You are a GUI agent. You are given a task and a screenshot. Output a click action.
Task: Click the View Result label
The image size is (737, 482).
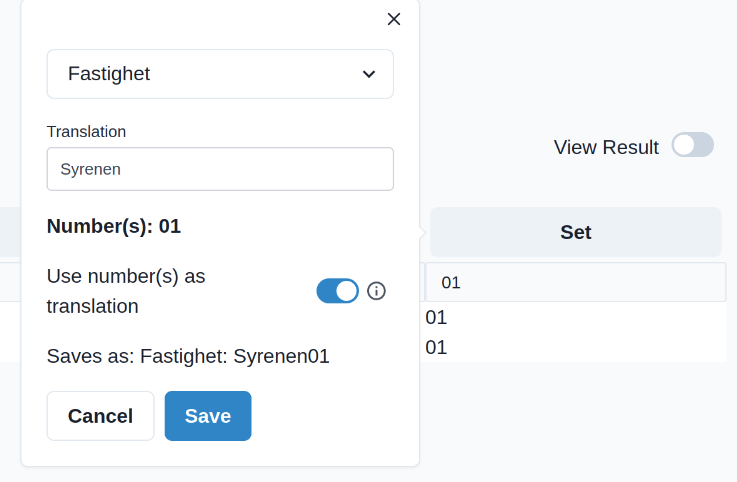point(606,147)
